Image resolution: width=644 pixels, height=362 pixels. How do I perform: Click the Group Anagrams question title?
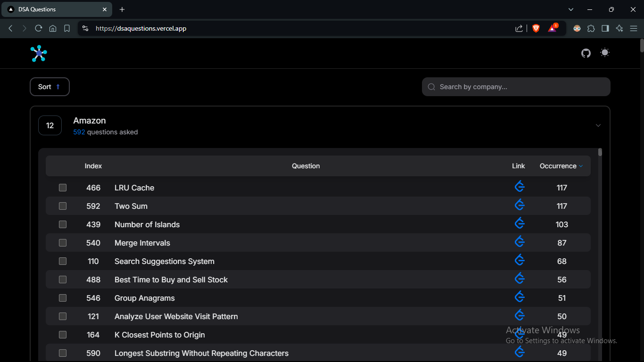[145, 298]
